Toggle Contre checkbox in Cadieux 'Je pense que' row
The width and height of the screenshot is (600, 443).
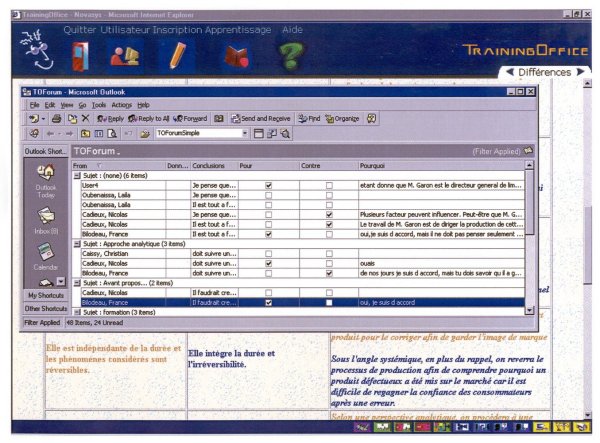[x=329, y=215]
